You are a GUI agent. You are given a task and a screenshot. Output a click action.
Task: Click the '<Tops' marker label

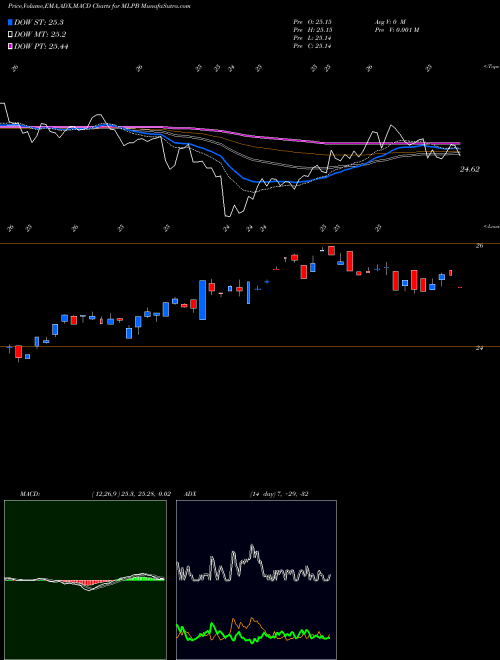coord(491,67)
